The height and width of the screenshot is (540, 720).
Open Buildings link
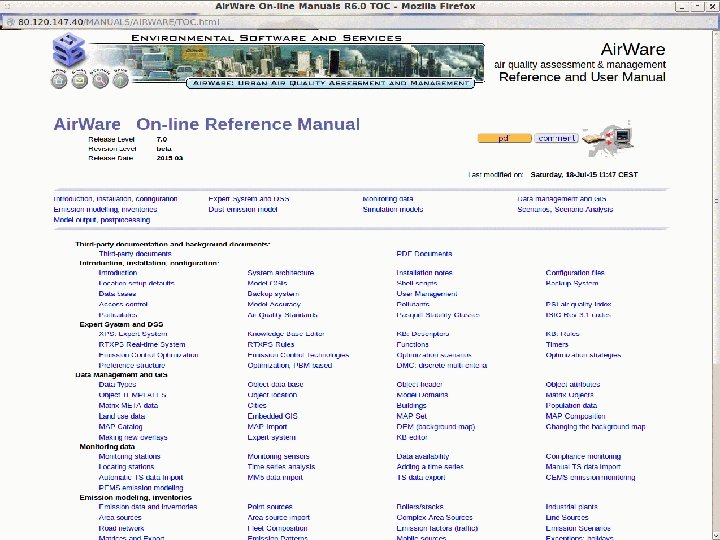click(411, 405)
